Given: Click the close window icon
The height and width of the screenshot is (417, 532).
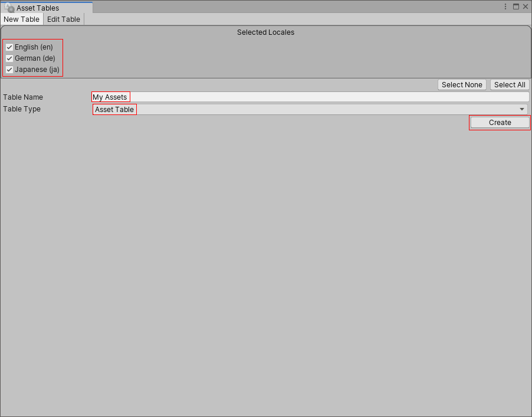Looking at the screenshot, I should (526, 6).
